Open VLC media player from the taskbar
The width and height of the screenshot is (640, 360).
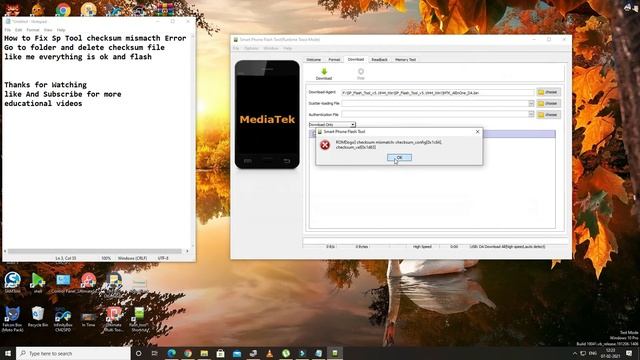(x=269, y=353)
